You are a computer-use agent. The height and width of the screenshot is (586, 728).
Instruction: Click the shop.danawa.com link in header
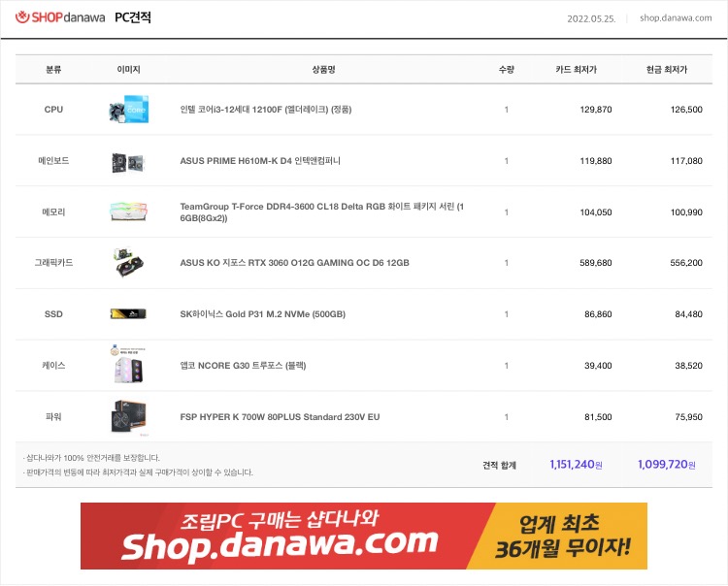point(676,18)
